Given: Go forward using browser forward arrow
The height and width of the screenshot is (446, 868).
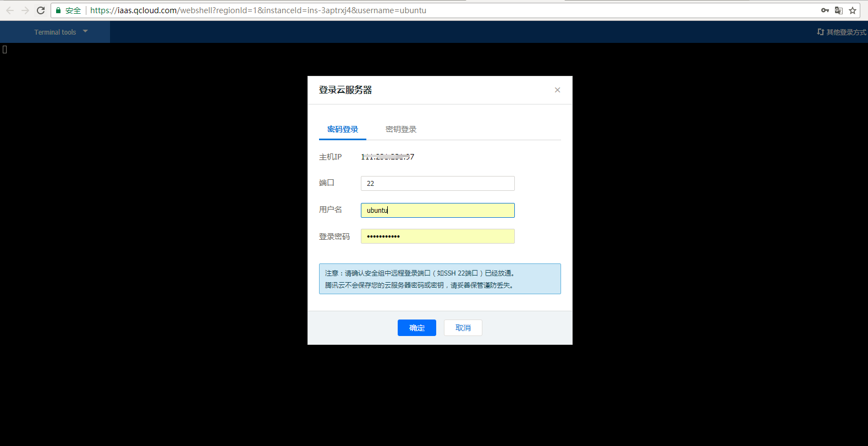Looking at the screenshot, I should point(25,10).
